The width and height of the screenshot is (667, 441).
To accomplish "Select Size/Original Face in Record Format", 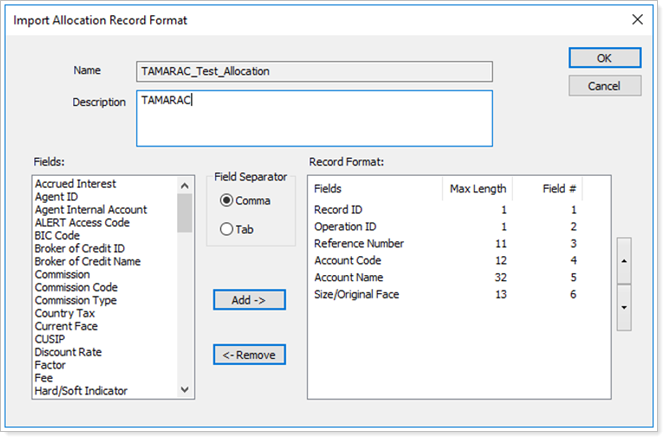I will pyautogui.click(x=355, y=294).
